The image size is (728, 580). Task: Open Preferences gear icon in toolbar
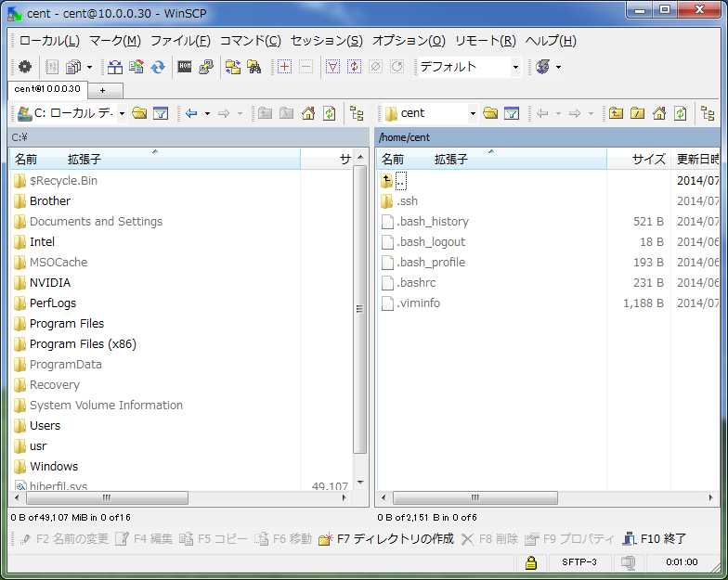pyautogui.click(x=25, y=67)
